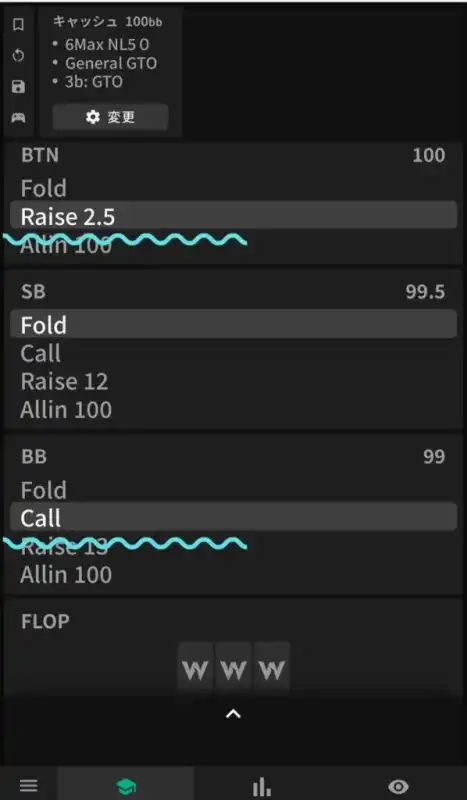Click the save floppy disk icon
This screenshot has width=467, height=800.
tap(18, 86)
